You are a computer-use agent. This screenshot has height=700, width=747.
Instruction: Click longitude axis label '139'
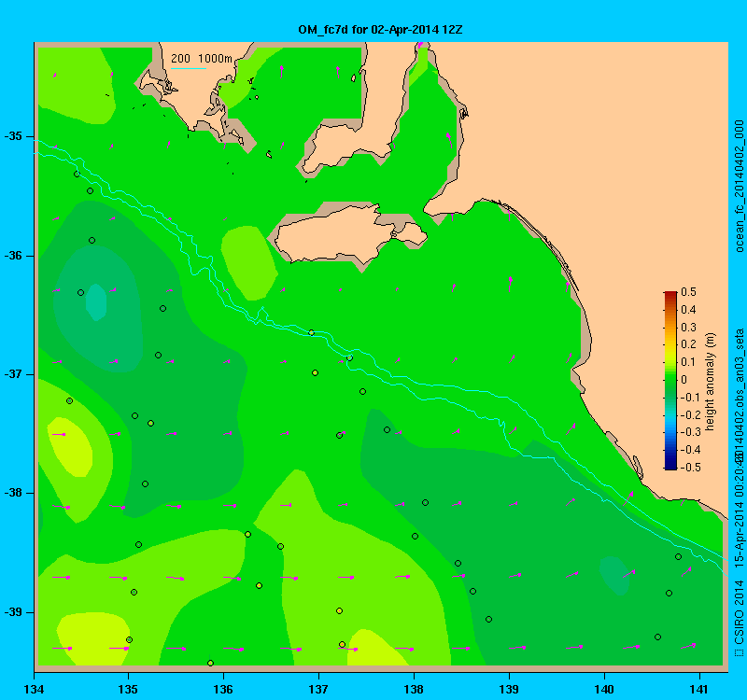click(509, 689)
